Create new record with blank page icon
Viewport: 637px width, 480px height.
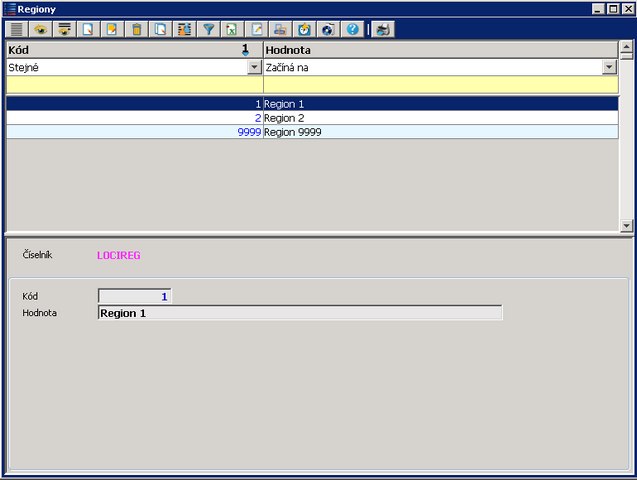pos(89,29)
